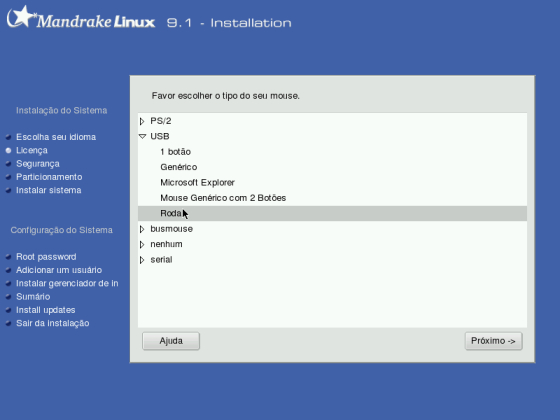
Task: Expand the nenhum category
Action: coord(142,244)
